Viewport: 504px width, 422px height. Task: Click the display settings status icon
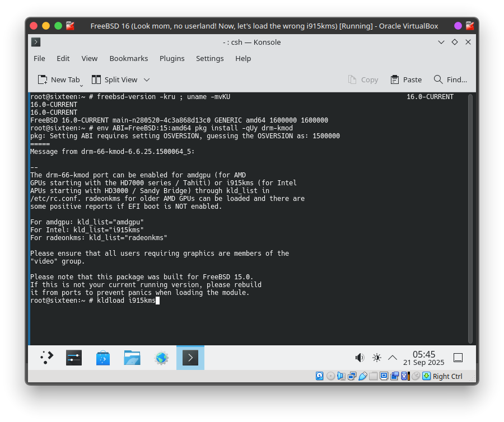384,376
